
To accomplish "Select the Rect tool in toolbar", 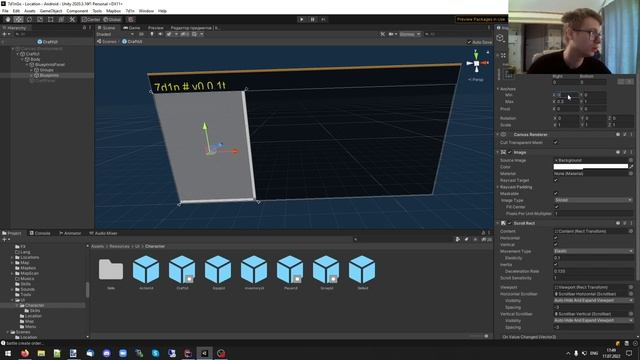I will (50, 20).
